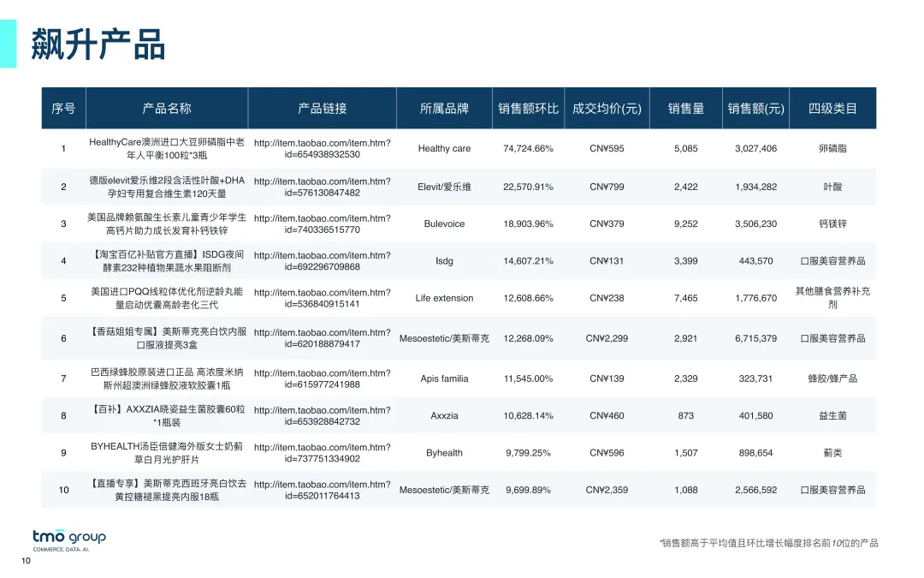Open the HealthyCare product taobao link

pyautogui.click(x=323, y=149)
